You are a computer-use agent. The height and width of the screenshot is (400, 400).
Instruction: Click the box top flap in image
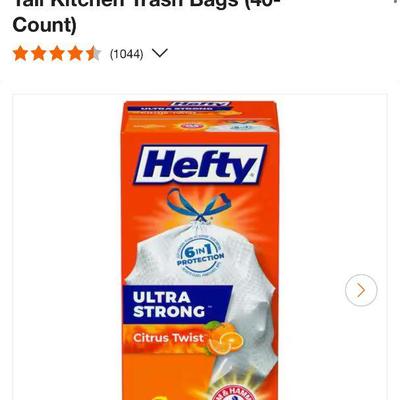[200, 117]
